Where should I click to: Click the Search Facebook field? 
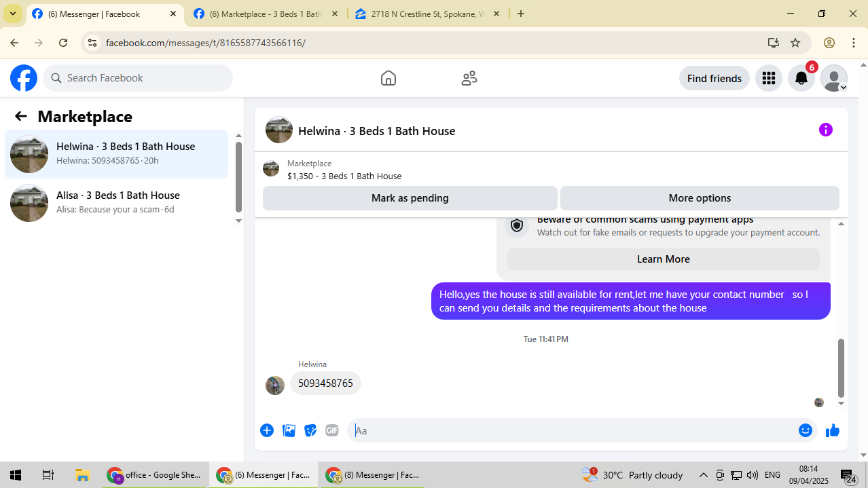138,78
